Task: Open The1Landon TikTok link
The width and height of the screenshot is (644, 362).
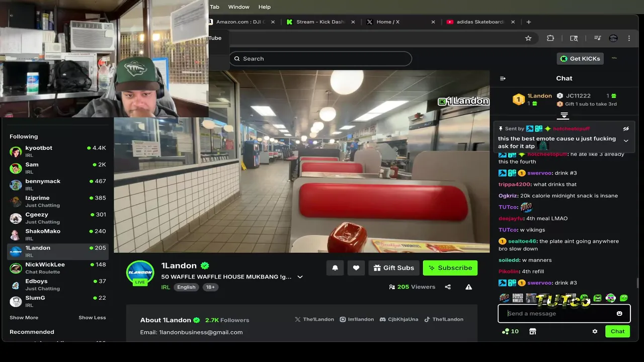Action: 444,319
